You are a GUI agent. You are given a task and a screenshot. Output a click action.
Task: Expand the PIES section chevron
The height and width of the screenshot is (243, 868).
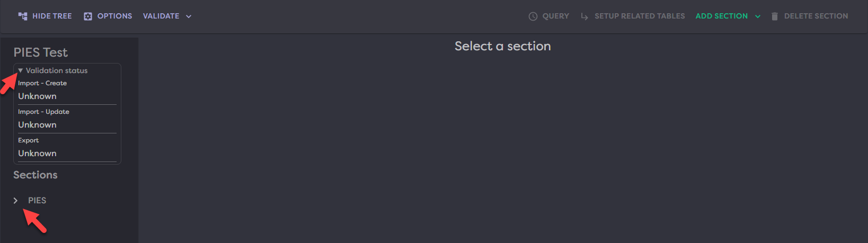16,201
